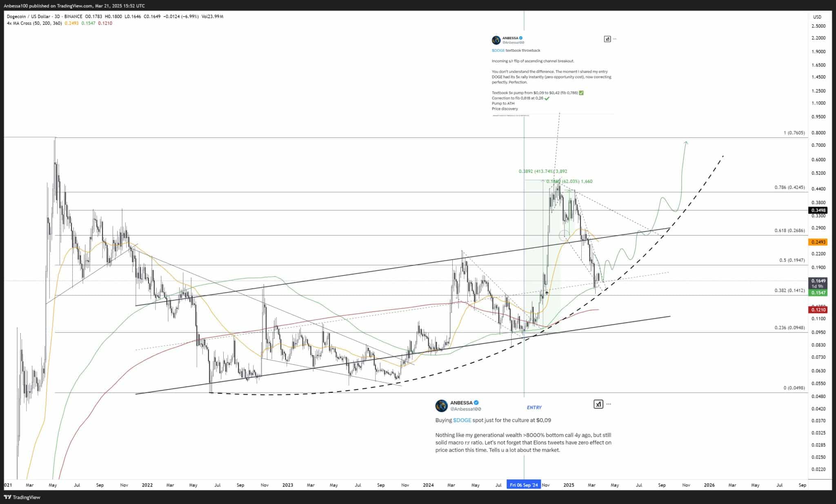Click $DOGE cashtag in upper tweet
Viewport: 836px width, 504px height.
(x=498, y=50)
